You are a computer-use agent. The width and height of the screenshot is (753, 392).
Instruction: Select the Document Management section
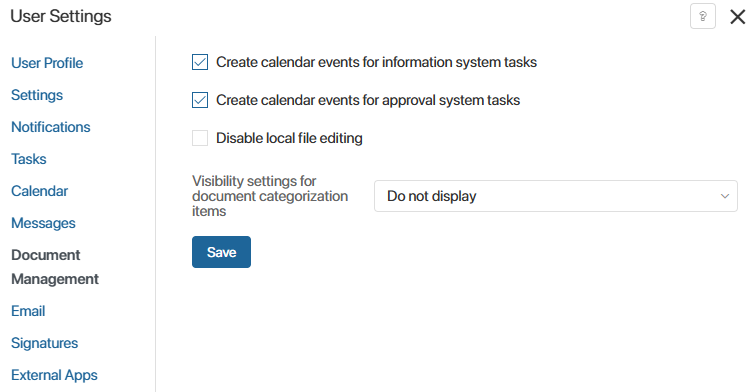pos(55,267)
